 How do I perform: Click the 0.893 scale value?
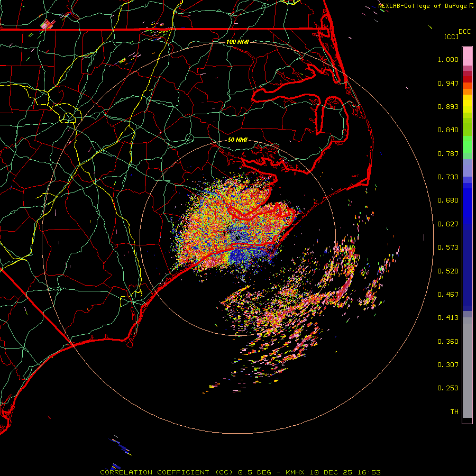(448, 106)
